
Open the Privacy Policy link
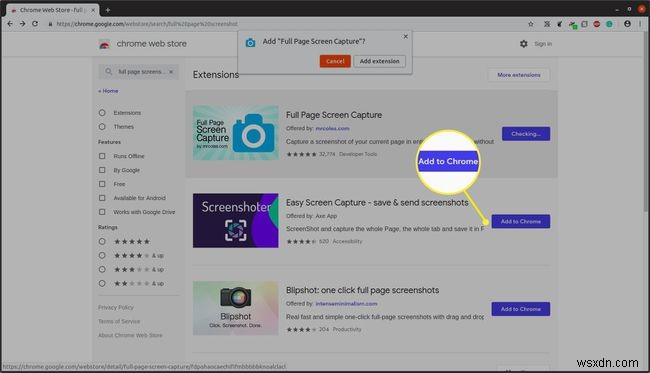pyautogui.click(x=116, y=308)
